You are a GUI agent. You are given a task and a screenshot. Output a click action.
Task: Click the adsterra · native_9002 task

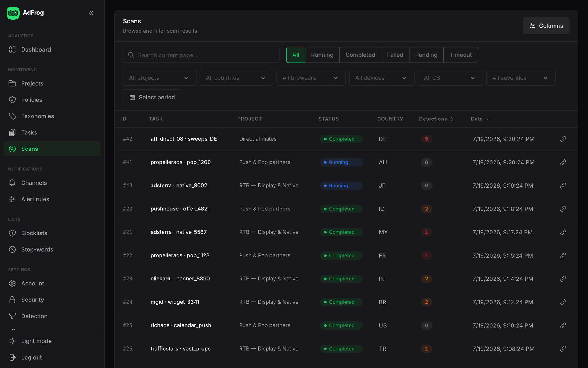pos(179,185)
